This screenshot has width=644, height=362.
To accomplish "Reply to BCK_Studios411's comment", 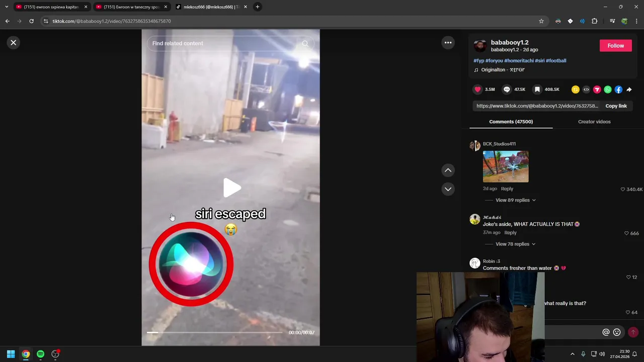I will point(507,189).
